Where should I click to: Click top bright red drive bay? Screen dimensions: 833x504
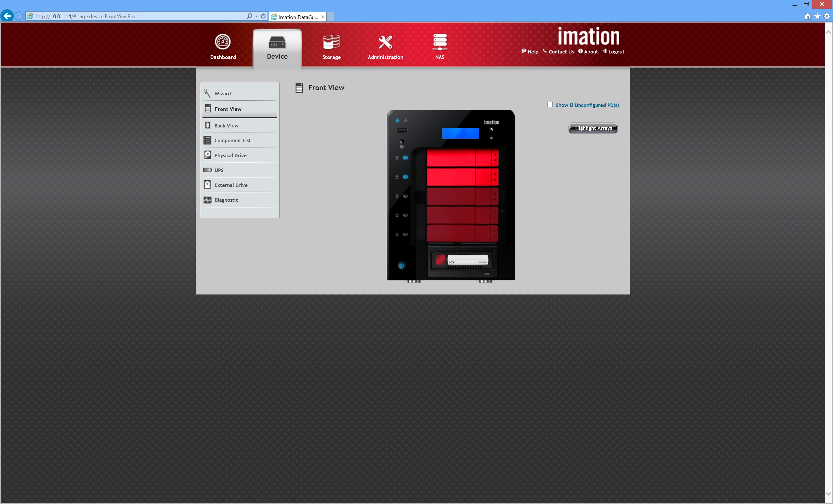(462, 158)
